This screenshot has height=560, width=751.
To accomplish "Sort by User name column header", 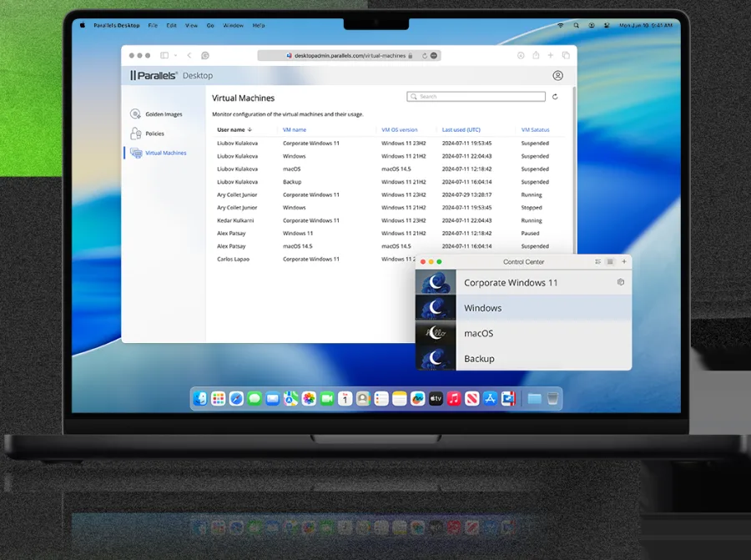I will click(x=234, y=130).
